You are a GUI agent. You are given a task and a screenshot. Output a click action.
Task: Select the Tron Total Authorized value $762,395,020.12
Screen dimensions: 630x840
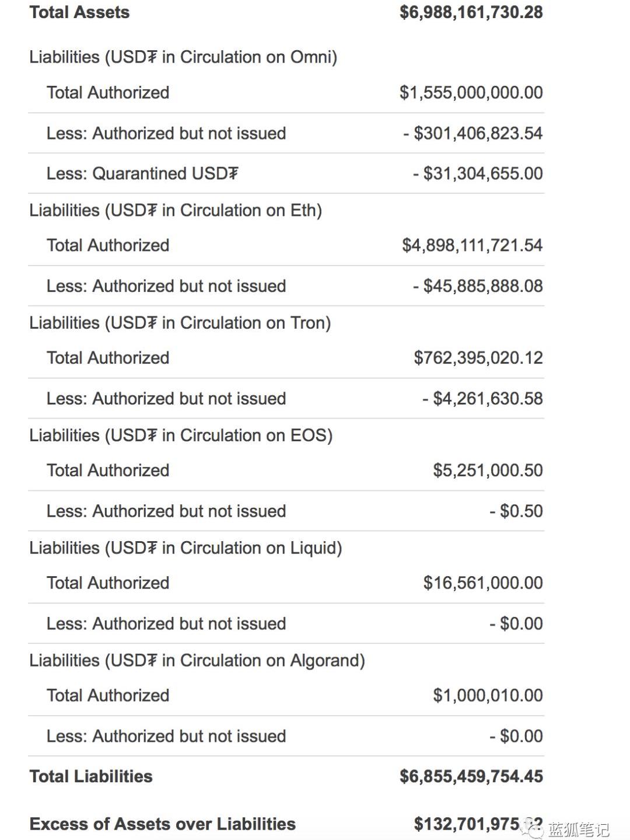point(478,358)
